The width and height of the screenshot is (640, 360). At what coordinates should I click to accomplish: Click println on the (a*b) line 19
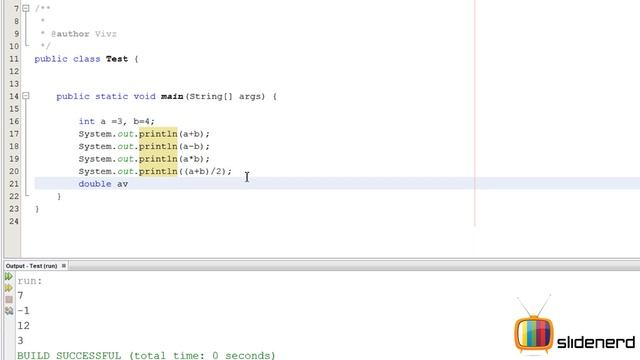coord(158,159)
